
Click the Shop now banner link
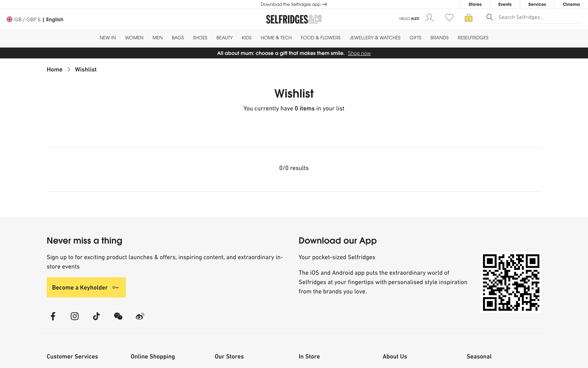click(359, 53)
